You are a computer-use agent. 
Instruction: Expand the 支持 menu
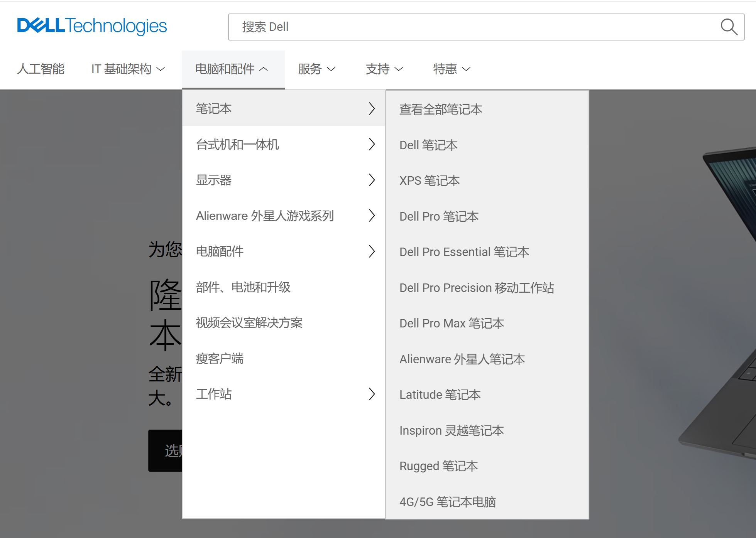384,69
